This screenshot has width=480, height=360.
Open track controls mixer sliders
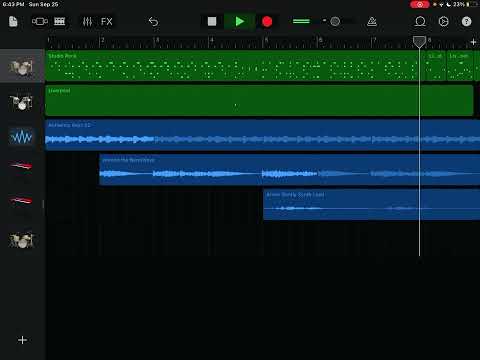pos(87,22)
